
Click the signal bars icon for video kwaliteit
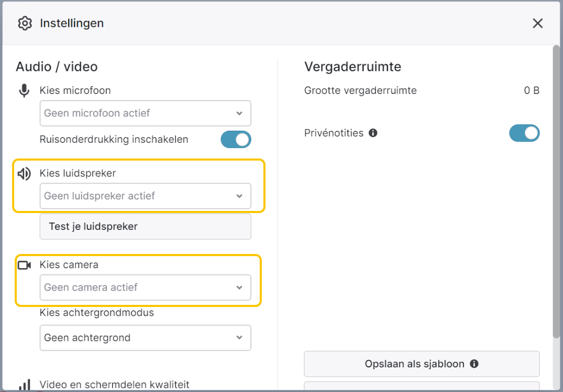click(25, 385)
